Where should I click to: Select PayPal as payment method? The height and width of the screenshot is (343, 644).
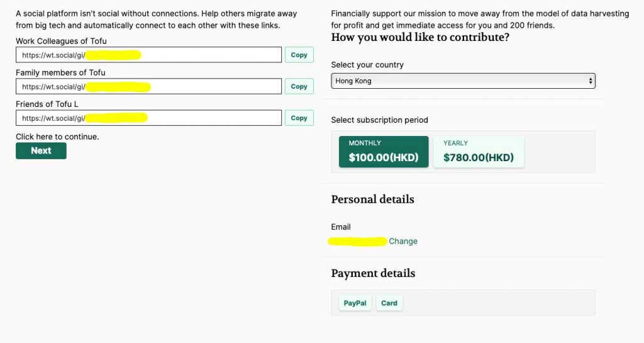pyautogui.click(x=355, y=303)
